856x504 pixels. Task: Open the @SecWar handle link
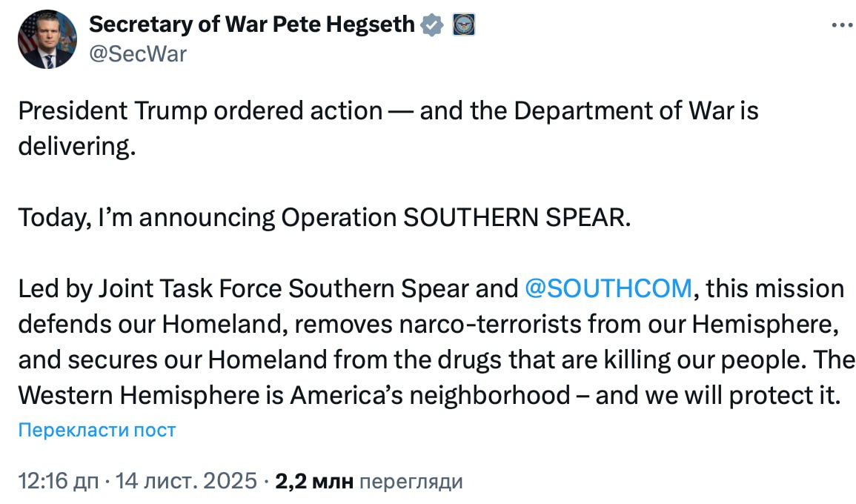tap(138, 53)
